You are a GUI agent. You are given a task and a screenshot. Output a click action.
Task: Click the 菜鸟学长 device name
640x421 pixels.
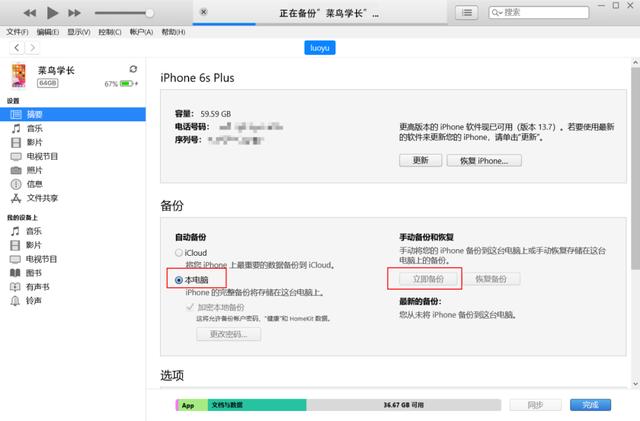56,71
